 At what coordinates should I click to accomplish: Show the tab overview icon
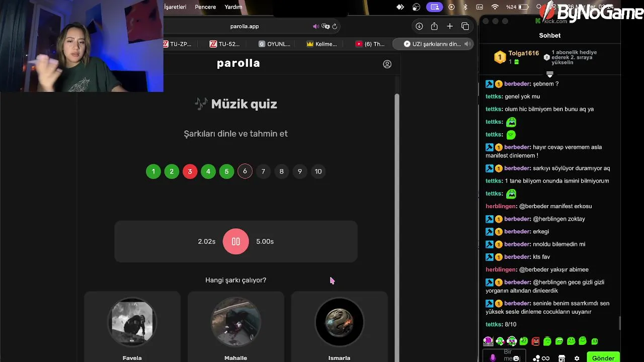465,26
